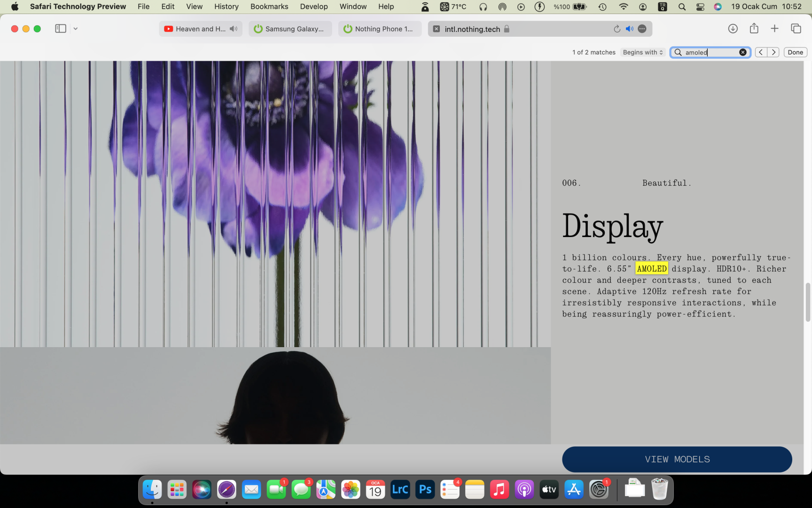
Task: Go to the next find match
Action: [773, 52]
